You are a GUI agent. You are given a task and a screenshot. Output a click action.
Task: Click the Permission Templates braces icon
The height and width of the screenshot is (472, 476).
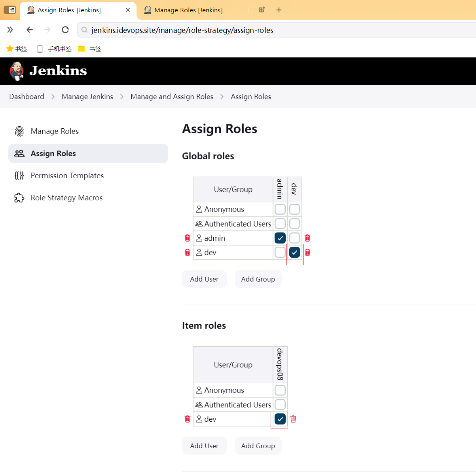19,175
